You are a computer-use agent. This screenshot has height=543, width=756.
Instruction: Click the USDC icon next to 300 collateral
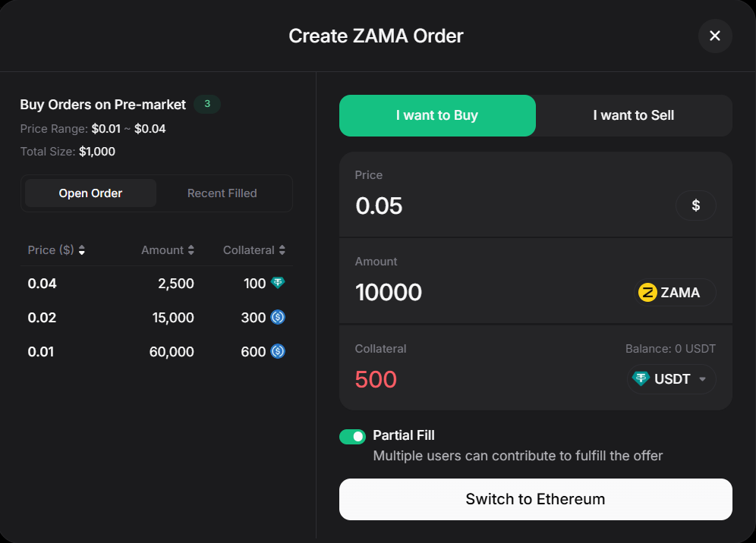(276, 317)
